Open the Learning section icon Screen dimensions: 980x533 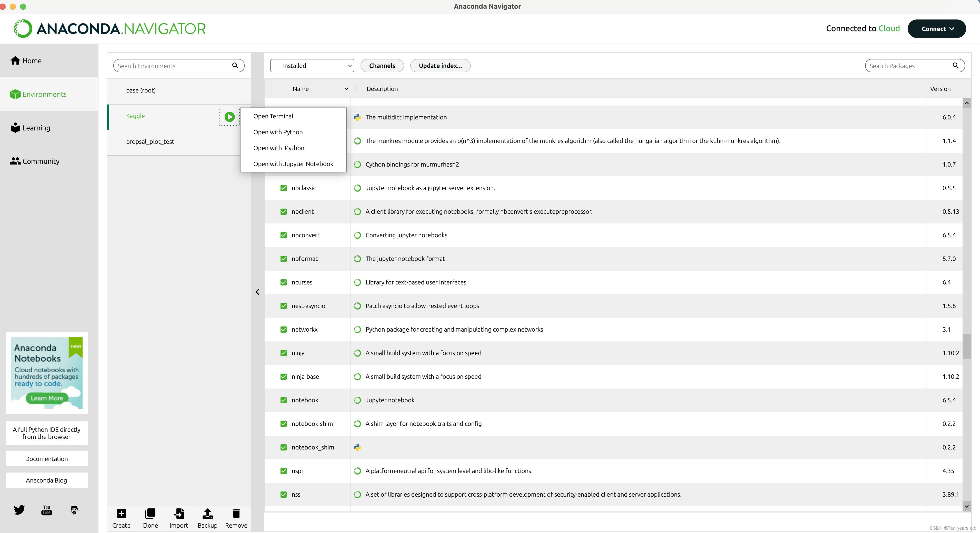click(x=15, y=128)
